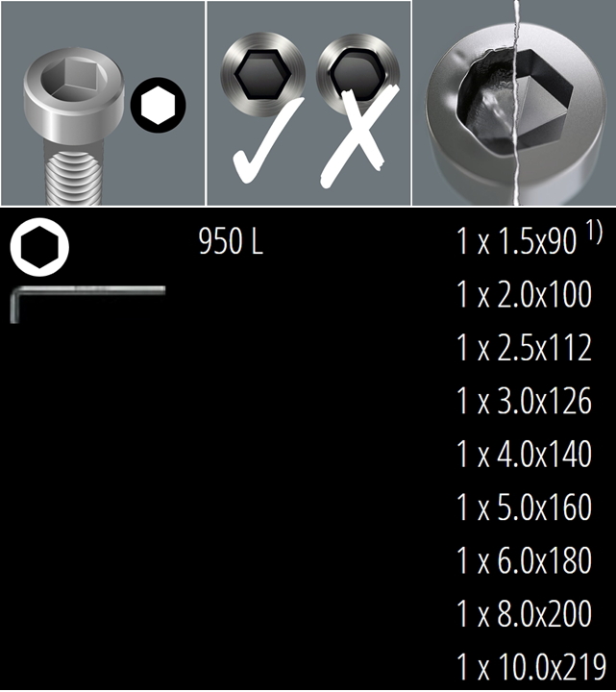Click the intact hex socket above the checkmark
The height and width of the screenshot is (692, 616).
pos(263,74)
